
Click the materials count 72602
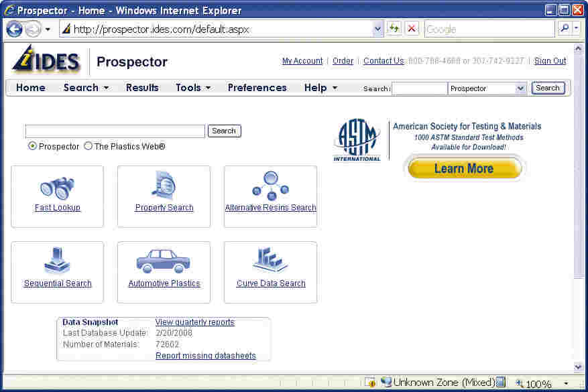(x=167, y=344)
